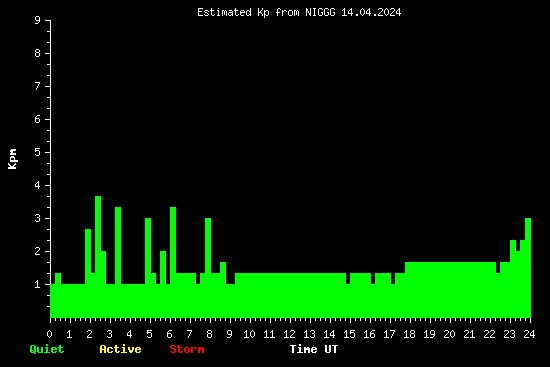
Task: Click the Time UT axis label
Action: click(x=314, y=349)
